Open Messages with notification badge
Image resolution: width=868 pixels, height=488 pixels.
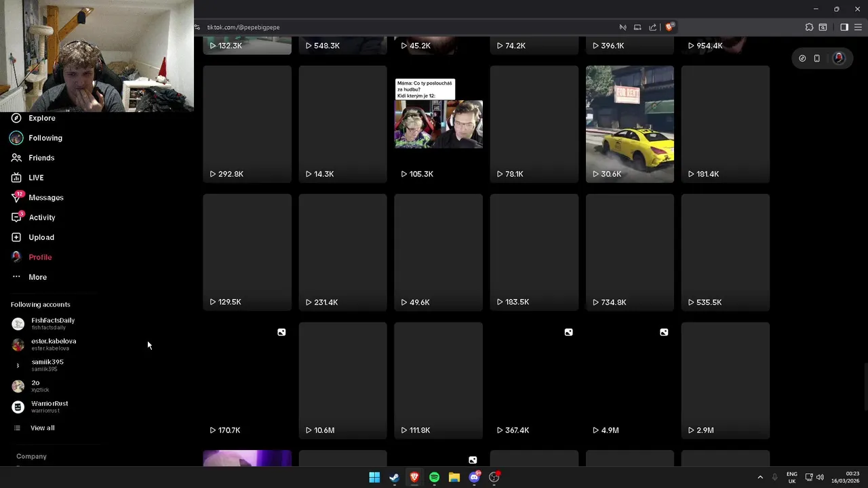click(45, 197)
